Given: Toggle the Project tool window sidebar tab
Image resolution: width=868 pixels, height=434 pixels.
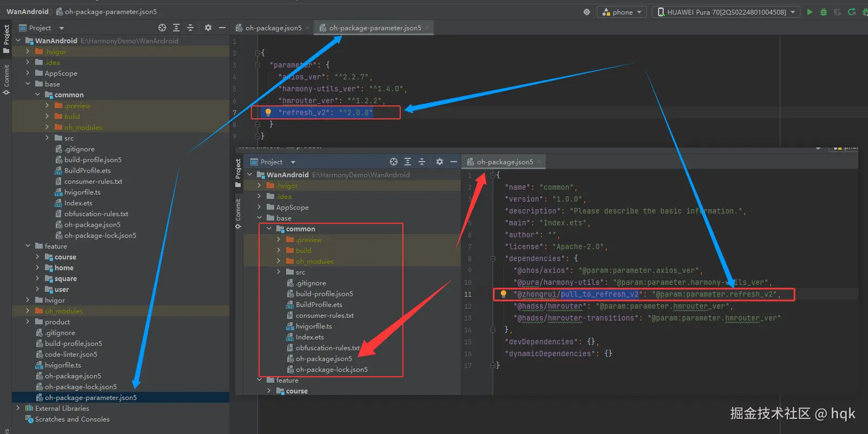Looking at the screenshot, I should 6,38.
